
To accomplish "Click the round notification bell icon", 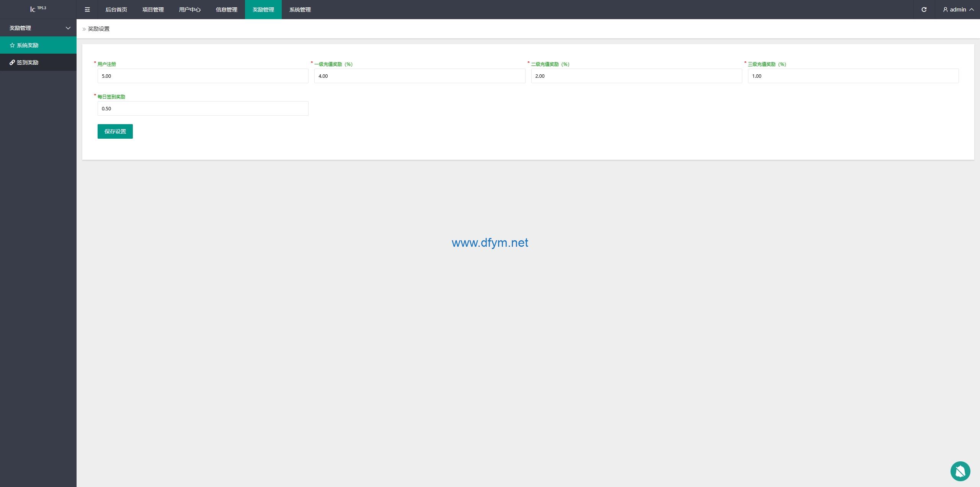I will click(x=960, y=471).
